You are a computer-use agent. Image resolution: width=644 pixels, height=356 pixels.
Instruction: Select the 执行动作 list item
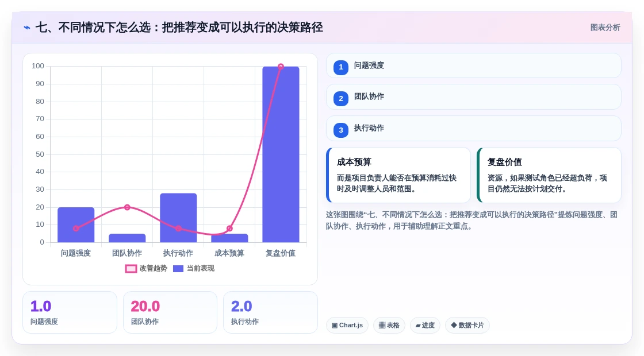point(474,129)
